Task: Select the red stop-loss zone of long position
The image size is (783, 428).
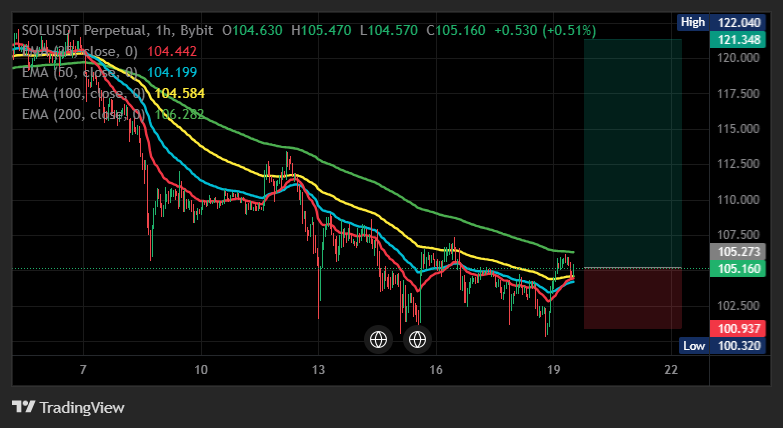Action: (x=633, y=299)
